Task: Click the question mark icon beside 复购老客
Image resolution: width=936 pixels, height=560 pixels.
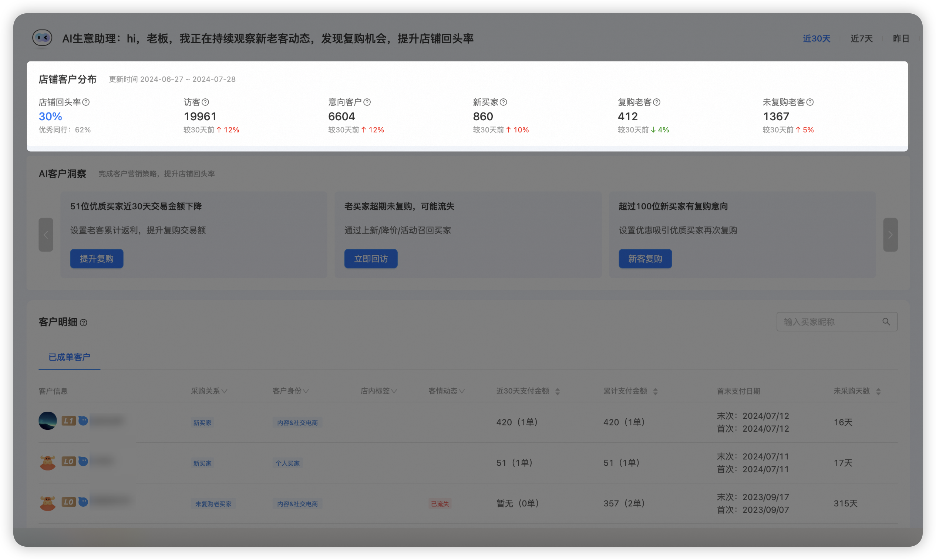Action: tap(657, 102)
